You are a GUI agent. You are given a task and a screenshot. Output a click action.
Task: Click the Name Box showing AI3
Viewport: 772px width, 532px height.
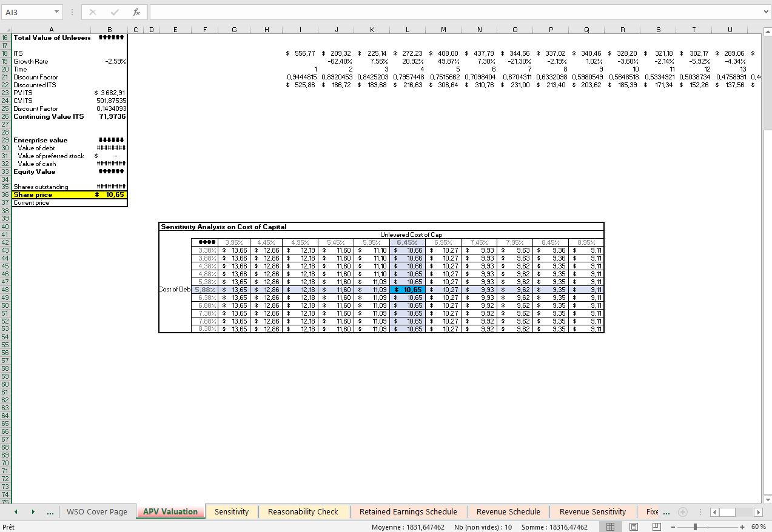click(27, 12)
